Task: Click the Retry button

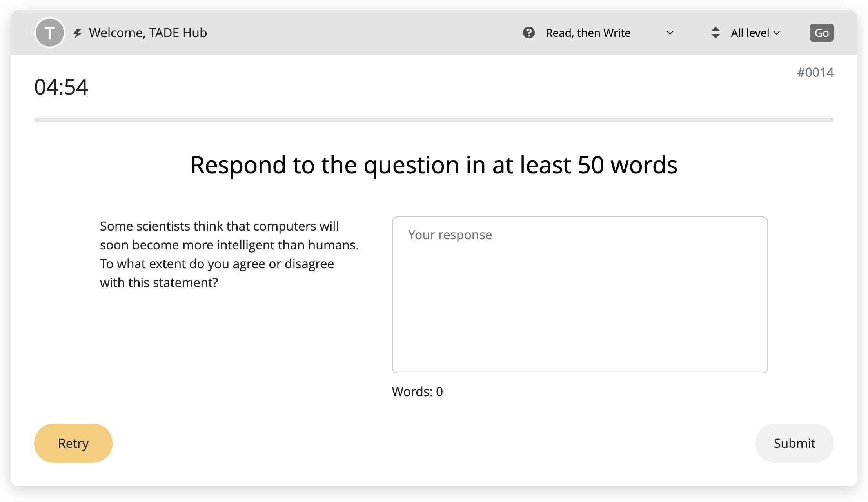Action: [73, 443]
